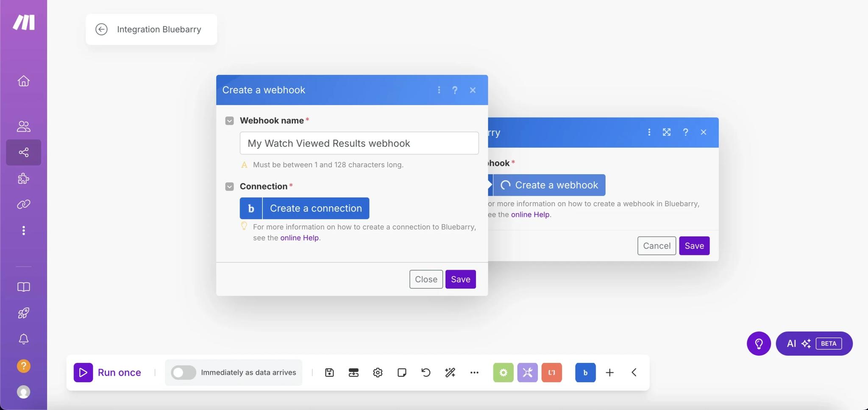Open the AI magic wand tool

click(450, 372)
